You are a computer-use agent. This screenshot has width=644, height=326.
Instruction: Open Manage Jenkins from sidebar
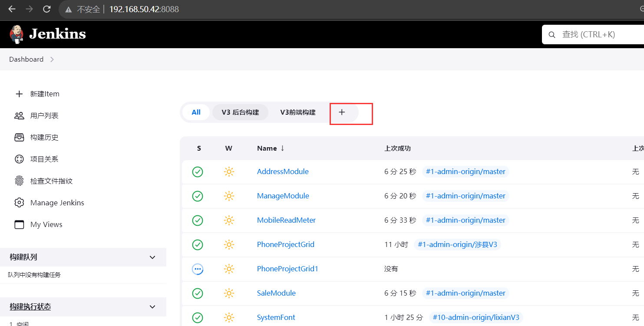pos(57,203)
